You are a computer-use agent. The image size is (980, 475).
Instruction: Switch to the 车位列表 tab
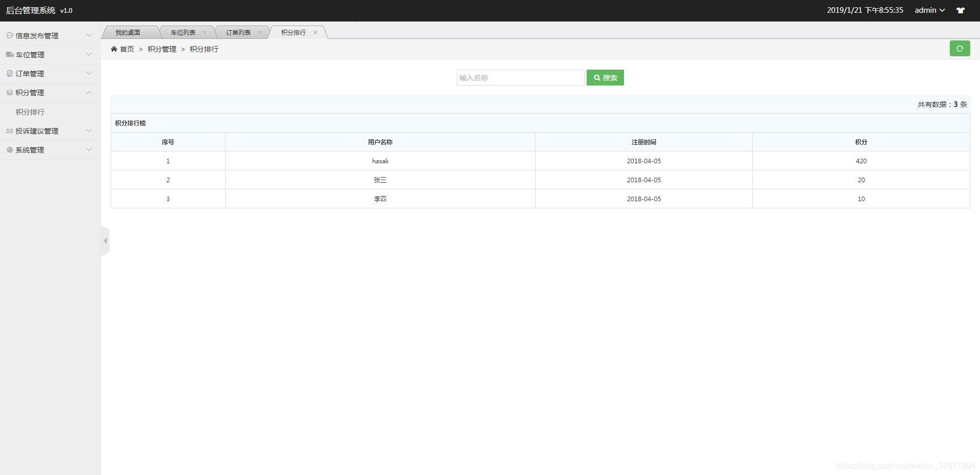tap(183, 32)
